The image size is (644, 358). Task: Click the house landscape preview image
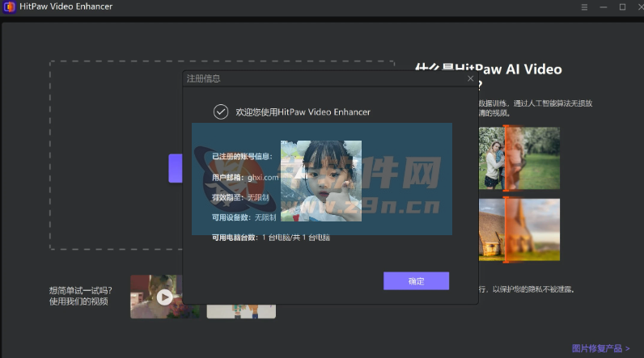pyautogui.click(x=519, y=230)
